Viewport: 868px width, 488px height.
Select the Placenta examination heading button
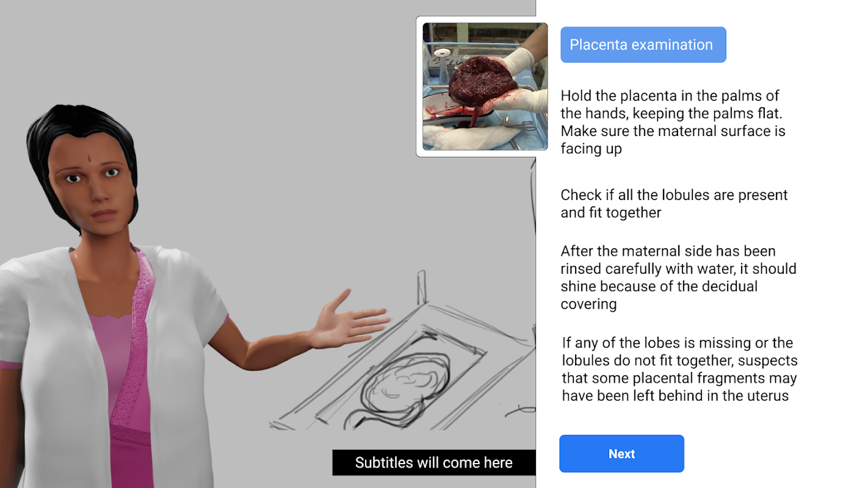click(x=643, y=45)
